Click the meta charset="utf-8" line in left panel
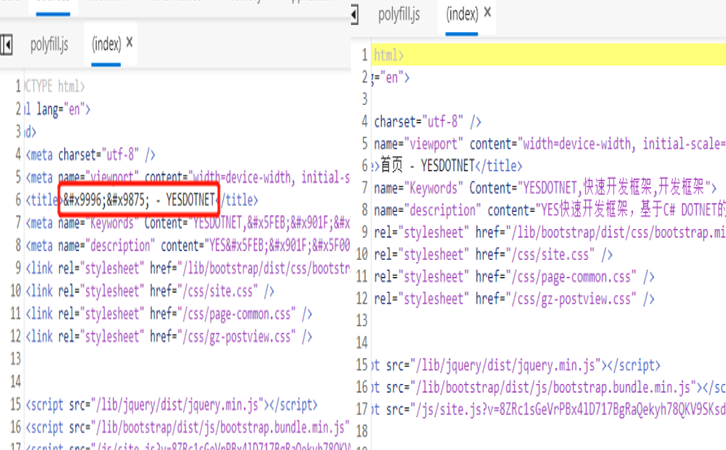This screenshot has width=726, height=450. point(90,155)
